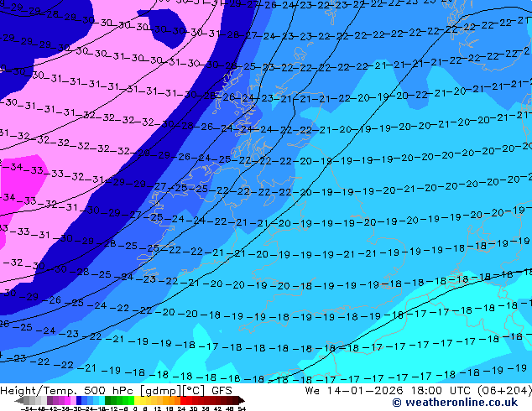Click the weatheronline.co.uk copyright link
The width and height of the screenshot is (532, 411).
click(x=455, y=403)
